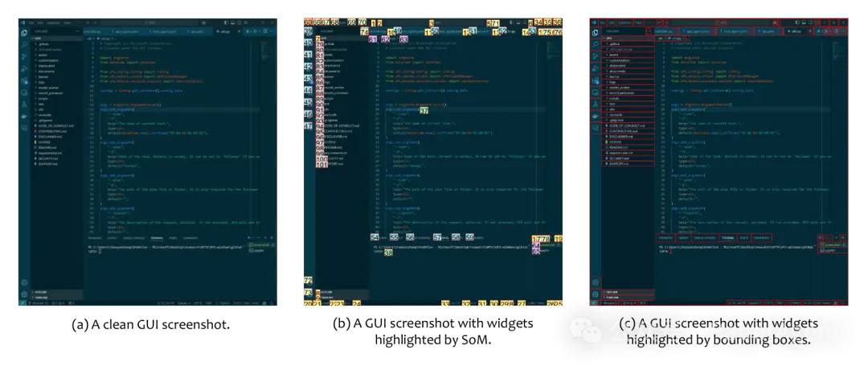Image resolution: width=868 pixels, height=366 pixels.
Task: Expand model_worker folder in screenshot (a) explorer
Action: 56,88
